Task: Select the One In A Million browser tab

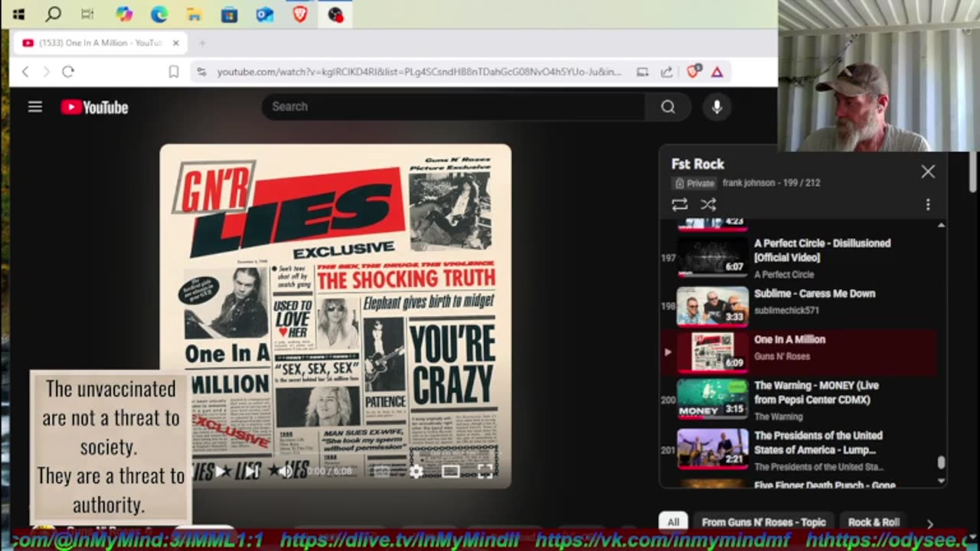Action: tap(100, 43)
